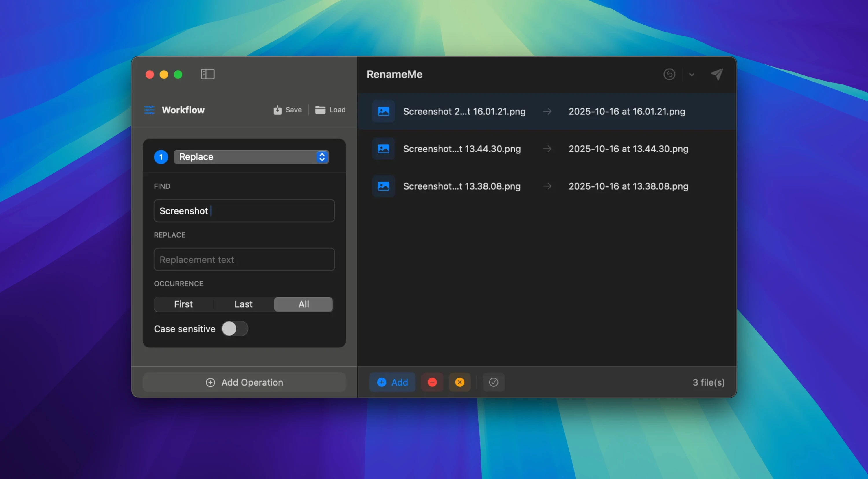
Task: Save the current workflow
Action: [287, 110]
